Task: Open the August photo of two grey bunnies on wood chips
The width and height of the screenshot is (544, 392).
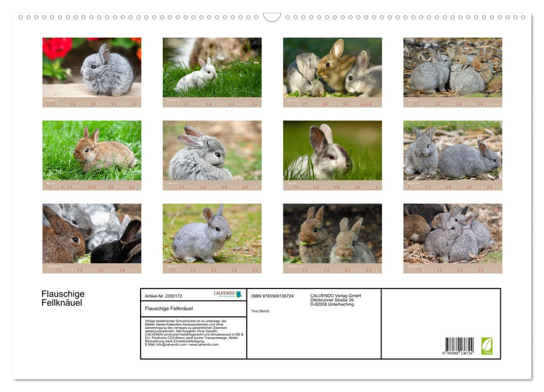Action: [x=453, y=151]
